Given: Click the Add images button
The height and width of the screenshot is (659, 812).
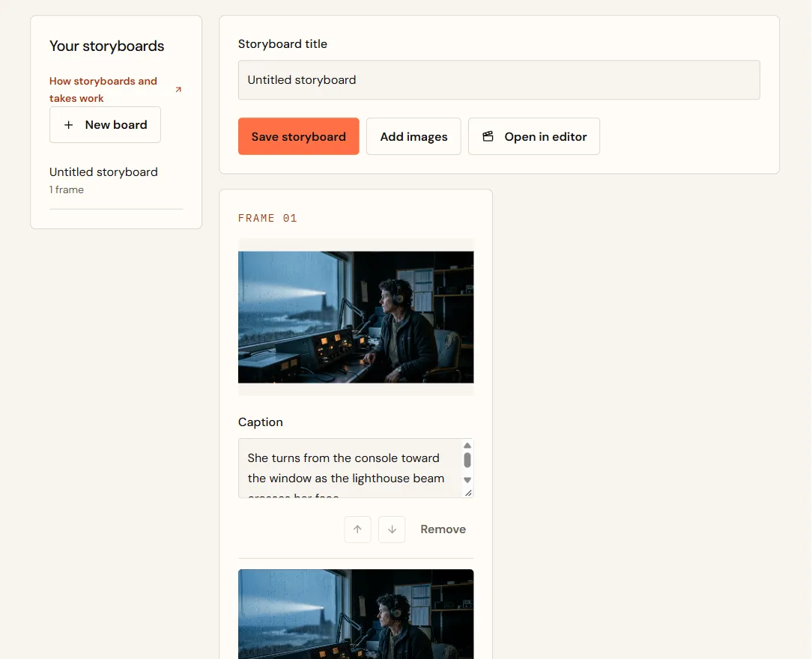Looking at the screenshot, I should pos(413,136).
